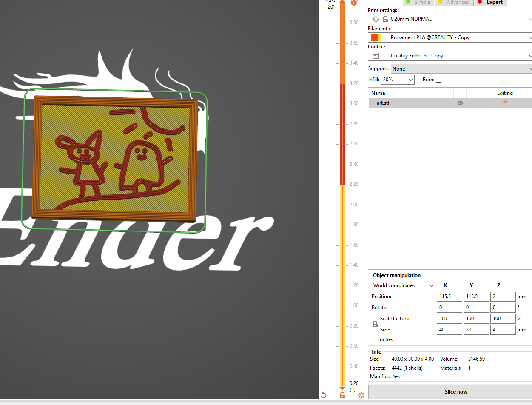Screen dimensions: 532x405
Task: Click the sliced art model on bed
Action: coord(115,158)
